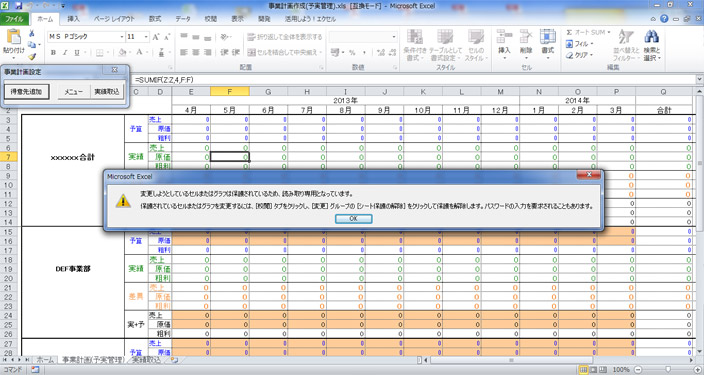Open the number format dropdown

pos(394,37)
